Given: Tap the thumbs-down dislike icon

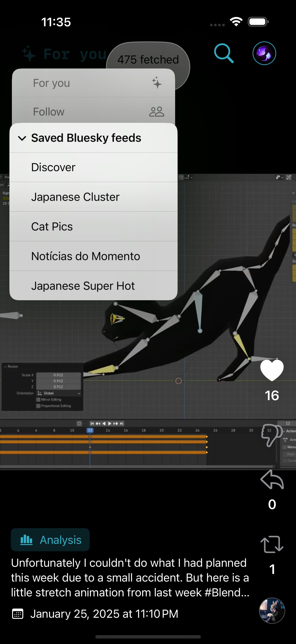Looking at the screenshot, I should [272, 435].
